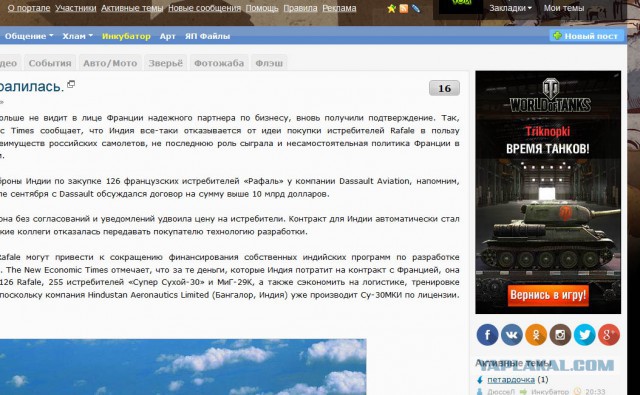
Task: Open the Google Plus social icon
Action: tap(609, 335)
